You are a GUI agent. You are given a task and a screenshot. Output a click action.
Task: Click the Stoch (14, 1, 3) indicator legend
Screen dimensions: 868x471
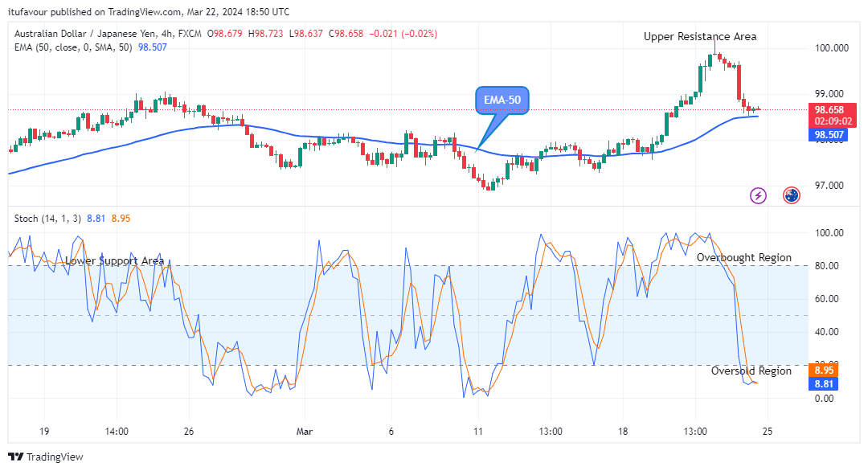coord(47,219)
